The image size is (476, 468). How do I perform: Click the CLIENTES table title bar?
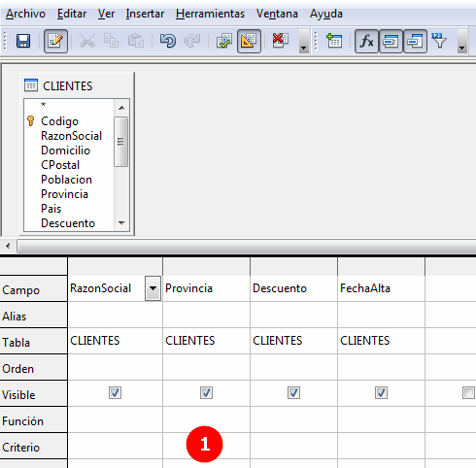tap(77, 85)
